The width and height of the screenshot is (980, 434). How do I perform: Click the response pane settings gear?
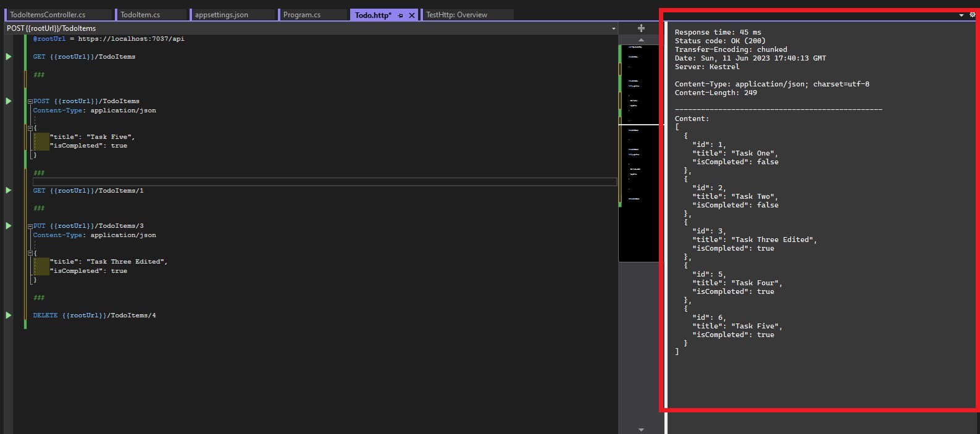973,15
